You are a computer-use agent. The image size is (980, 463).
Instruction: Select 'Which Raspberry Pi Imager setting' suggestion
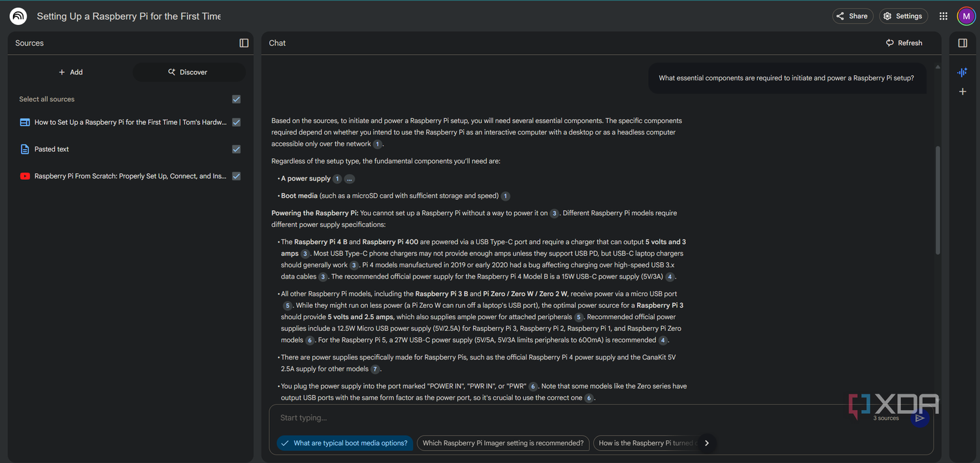coord(503,443)
